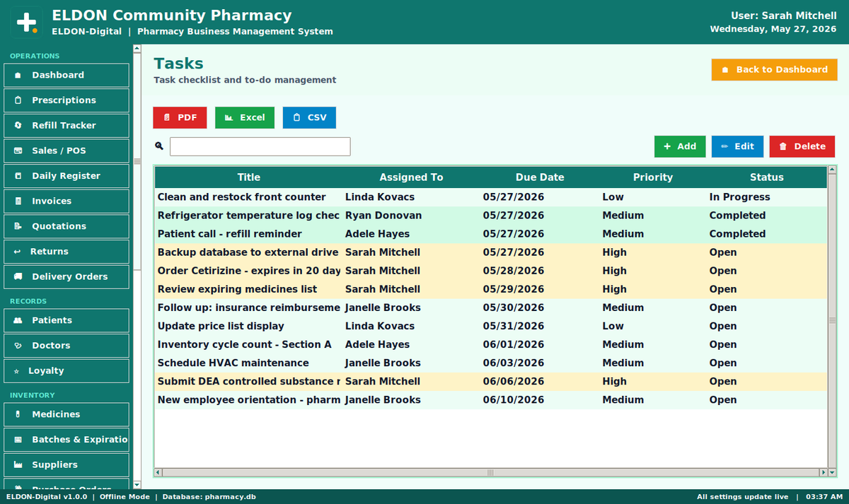Select the 'Order Cetirizine' task row
Screen dimensions: 849x504
tap(491, 271)
